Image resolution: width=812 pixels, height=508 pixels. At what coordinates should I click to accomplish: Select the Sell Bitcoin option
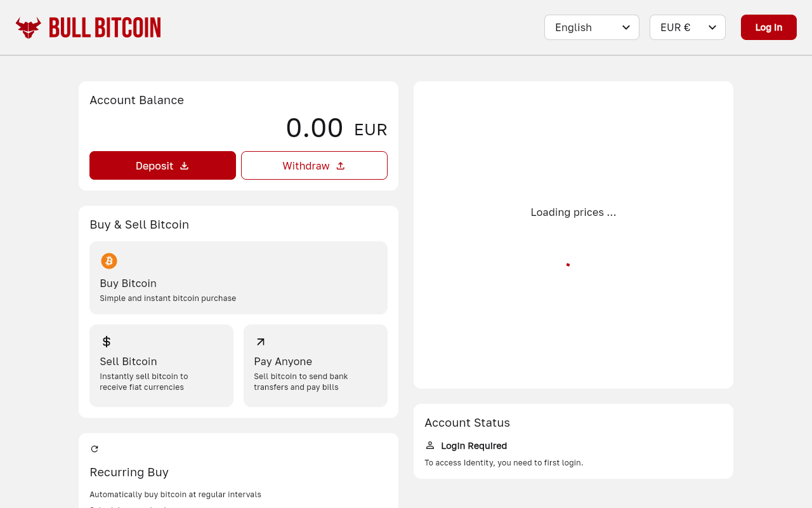click(161, 366)
